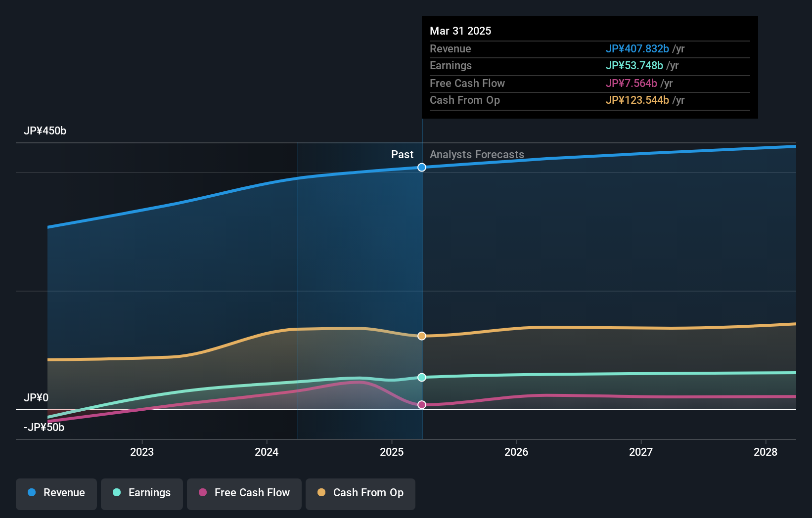Click the JP¥450b y-axis label
This screenshot has width=812, height=518.
(x=45, y=131)
